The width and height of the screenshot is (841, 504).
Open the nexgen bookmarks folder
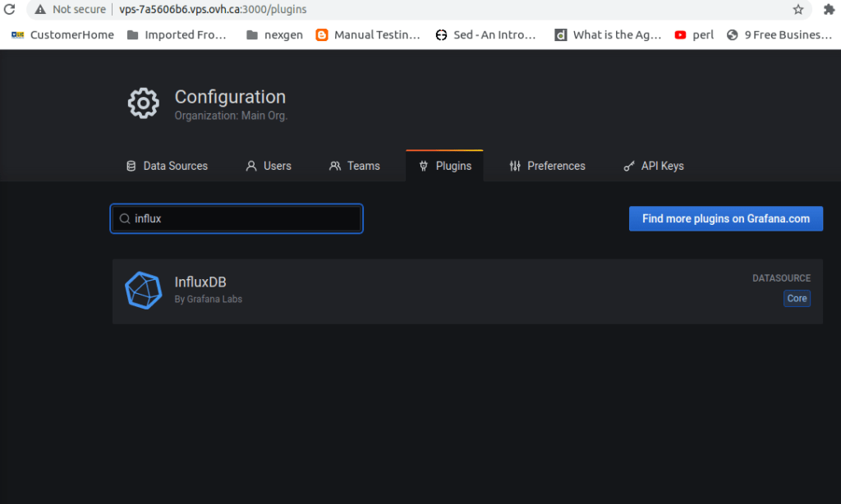[x=274, y=34]
